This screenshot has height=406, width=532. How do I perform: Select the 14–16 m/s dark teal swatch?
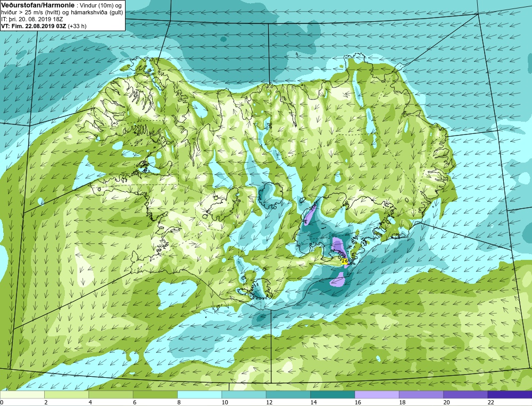(x=332, y=394)
